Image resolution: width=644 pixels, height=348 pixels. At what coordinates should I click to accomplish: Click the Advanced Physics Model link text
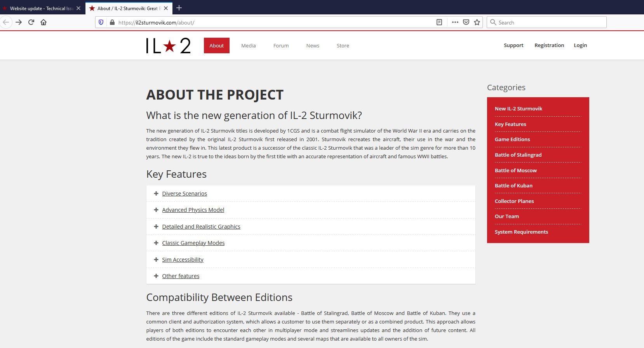193,210
